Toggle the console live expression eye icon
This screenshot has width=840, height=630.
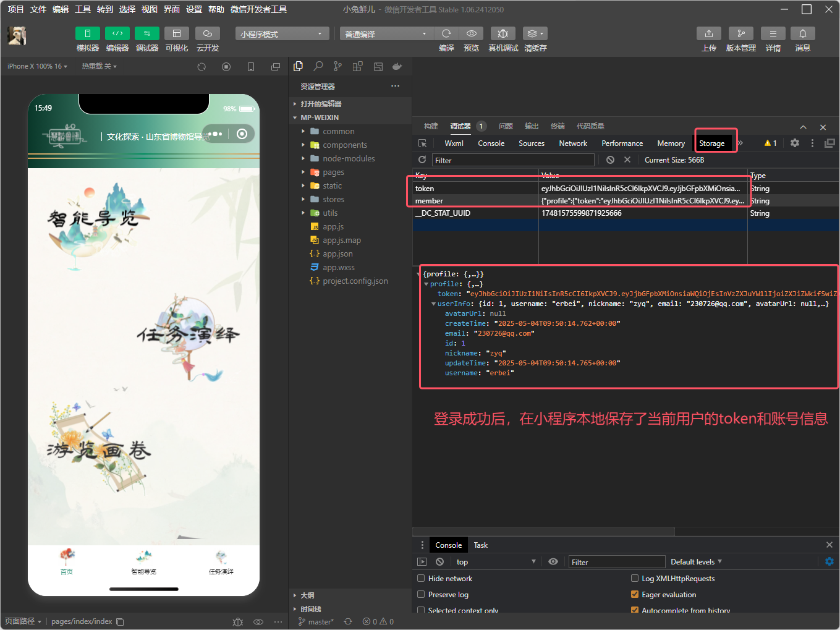553,561
